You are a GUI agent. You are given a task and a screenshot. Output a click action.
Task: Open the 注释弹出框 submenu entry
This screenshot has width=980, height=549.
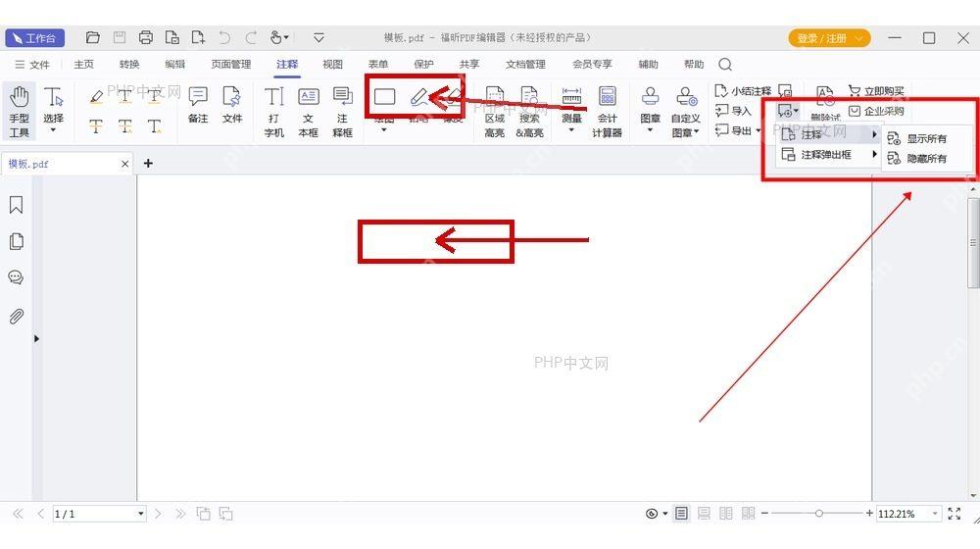click(x=829, y=155)
